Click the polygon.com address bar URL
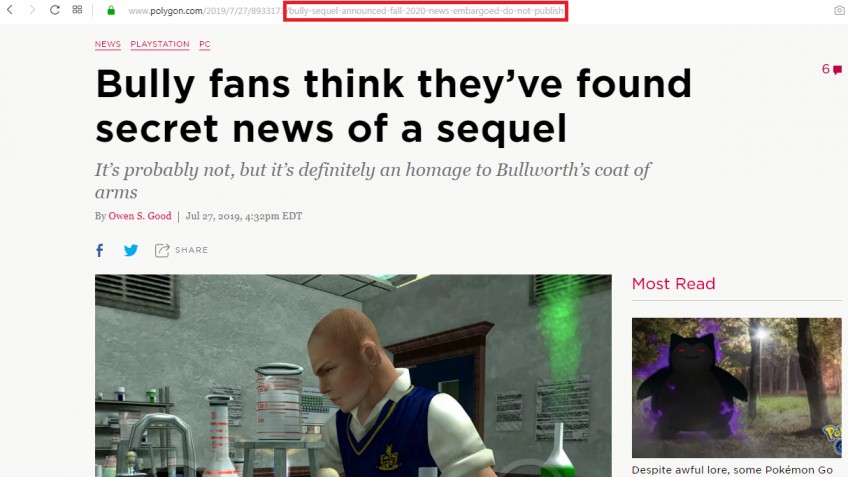The width and height of the screenshot is (848, 477). click(x=346, y=11)
